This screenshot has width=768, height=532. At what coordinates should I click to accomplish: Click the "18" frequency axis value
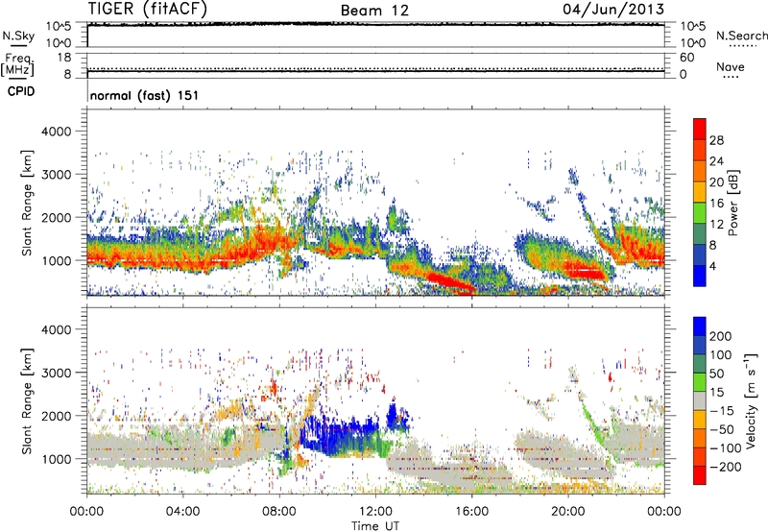[x=64, y=58]
